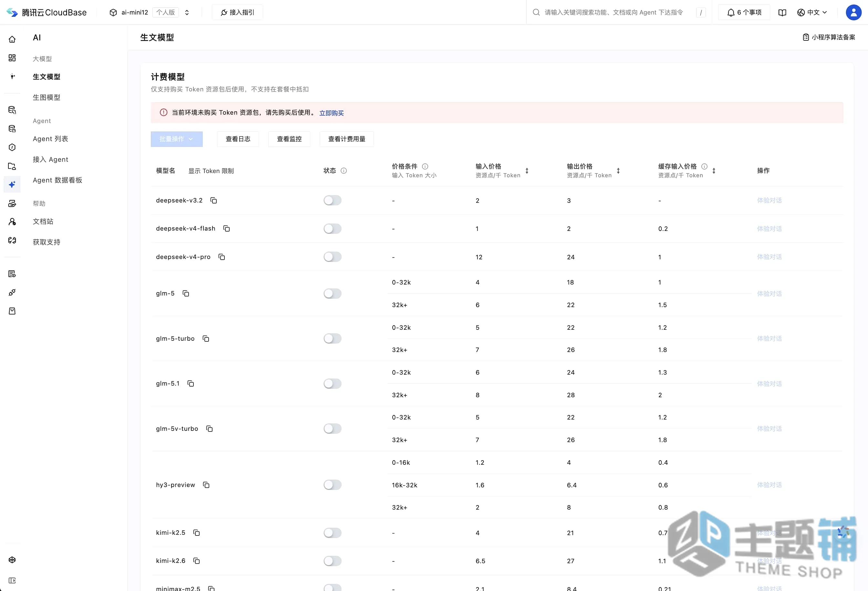Sort by 输出价格 column
The image size is (868, 591).
(x=618, y=171)
